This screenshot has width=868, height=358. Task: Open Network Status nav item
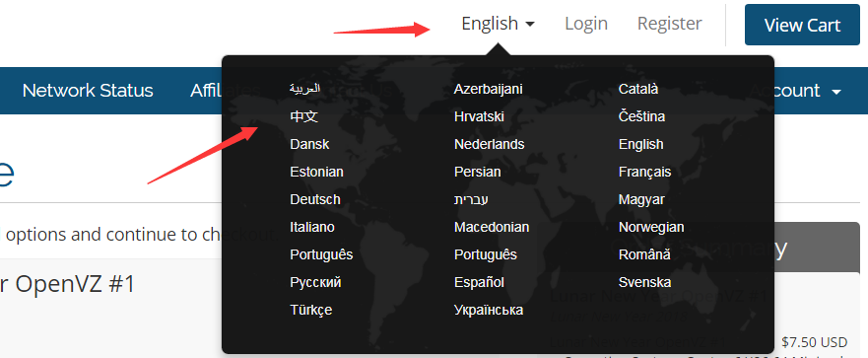[88, 91]
